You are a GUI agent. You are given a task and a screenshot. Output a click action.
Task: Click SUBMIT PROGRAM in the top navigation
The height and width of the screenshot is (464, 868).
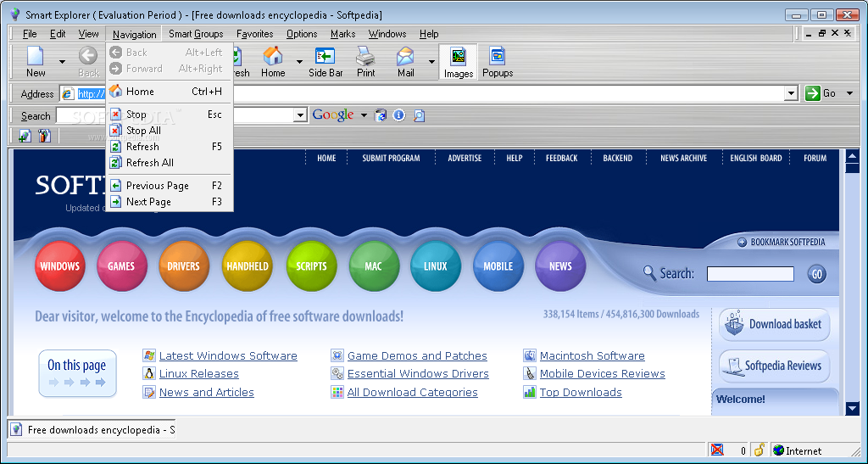click(x=391, y=158)
